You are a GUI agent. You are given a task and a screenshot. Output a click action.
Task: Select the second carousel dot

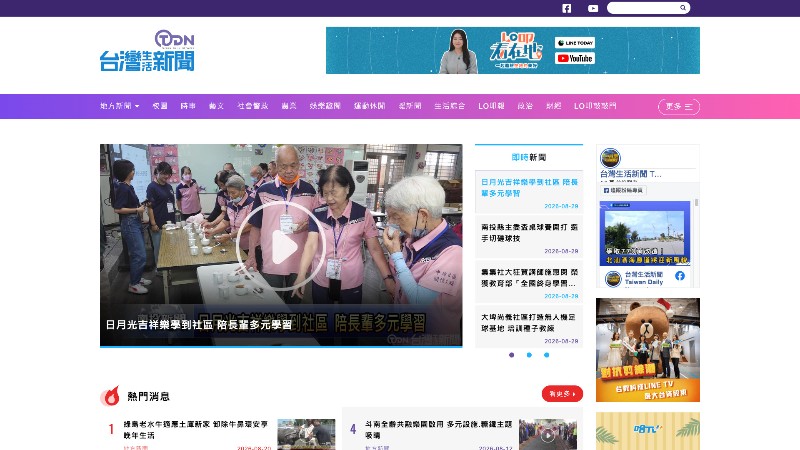coord(529,355)
